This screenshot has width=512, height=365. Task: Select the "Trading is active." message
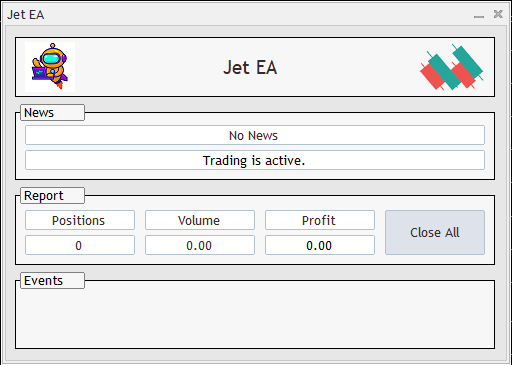point(255,160)
